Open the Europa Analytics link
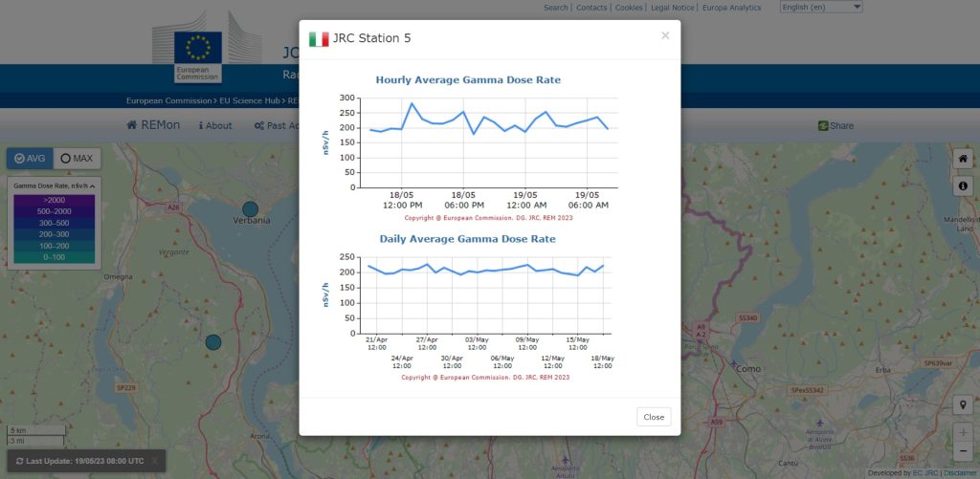This screenshot has width=980, height=479. click(732, 8)
